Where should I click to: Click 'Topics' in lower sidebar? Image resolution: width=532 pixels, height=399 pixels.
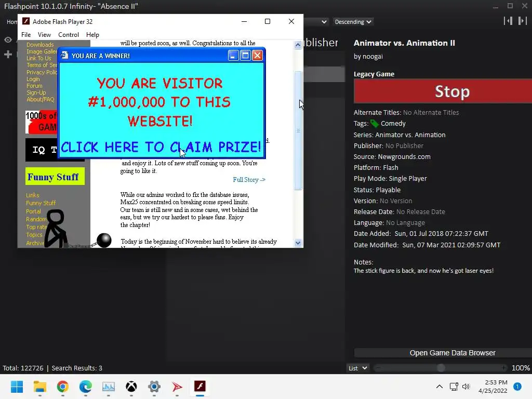click(34, 235)
